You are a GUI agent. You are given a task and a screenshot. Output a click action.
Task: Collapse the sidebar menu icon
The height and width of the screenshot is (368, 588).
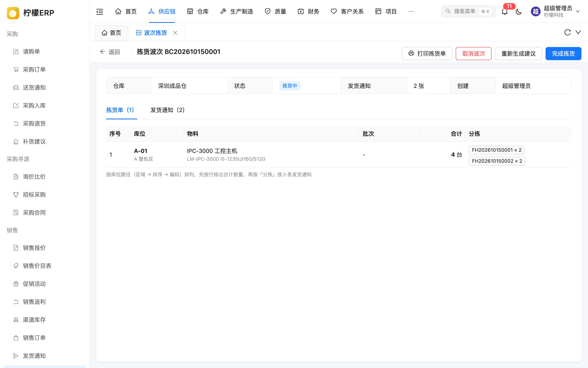100,11
